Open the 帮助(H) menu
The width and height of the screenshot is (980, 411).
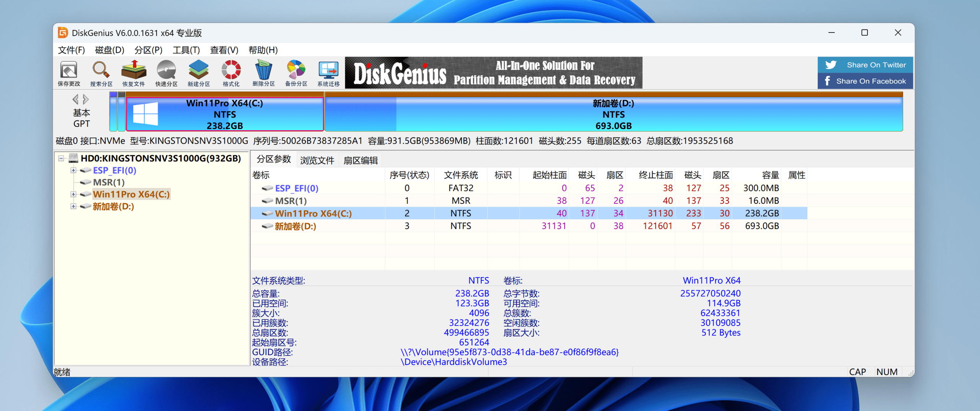click(263, 50)
